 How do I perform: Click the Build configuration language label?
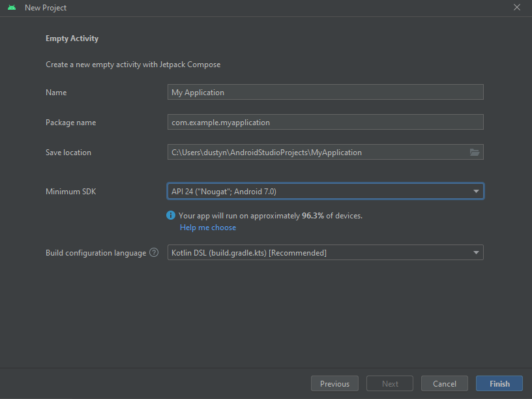pyautogui.click(x=96, y=253)
